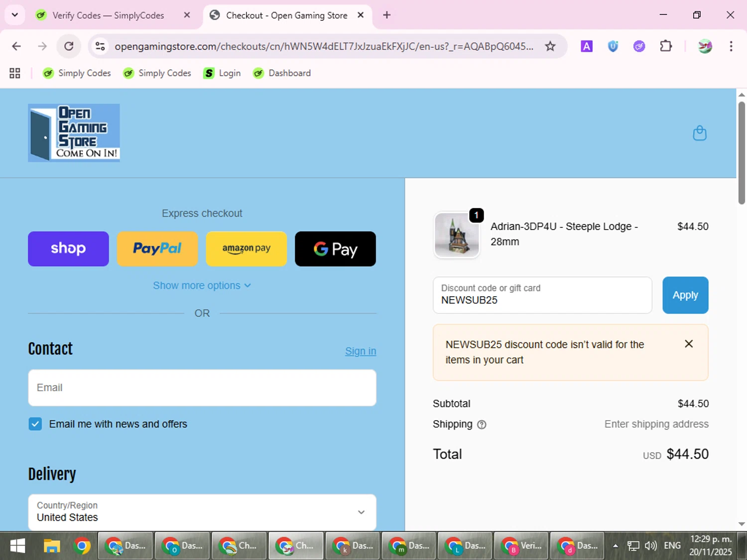This screenshot has height=560, width=747.
Task: Open the apps grid in bookmarks bar
Action: 15,73
